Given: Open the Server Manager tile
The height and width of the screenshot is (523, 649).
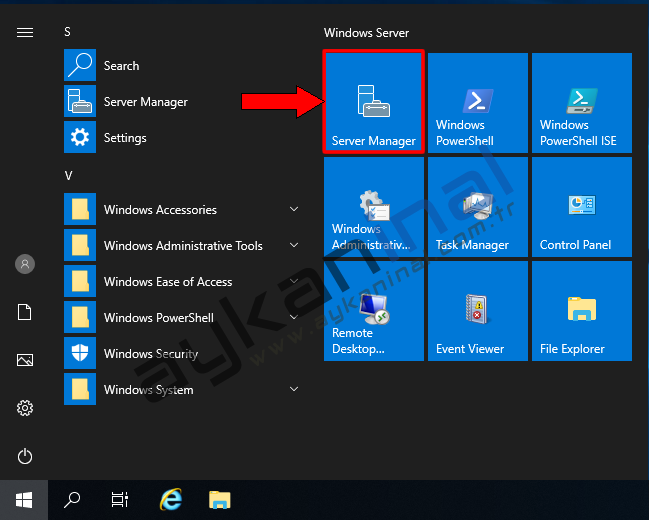Looking at the screenshot, I should (x=374, y=102).
